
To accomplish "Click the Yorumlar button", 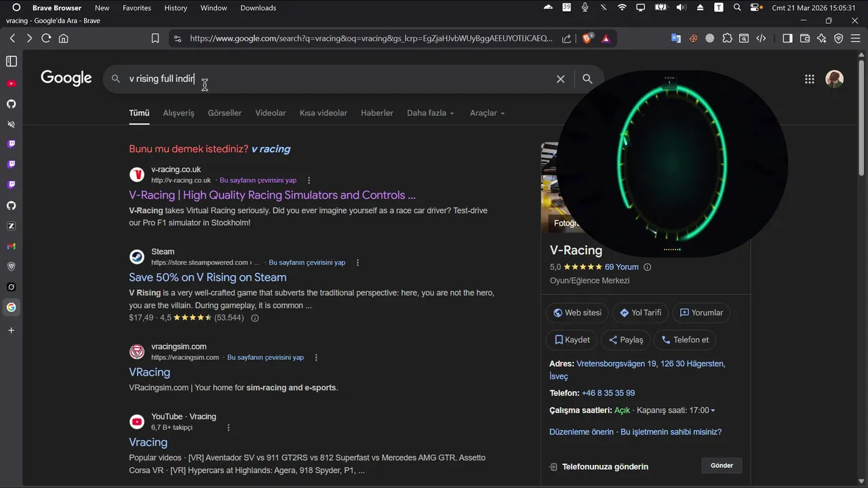I will [x=701, y=312].
